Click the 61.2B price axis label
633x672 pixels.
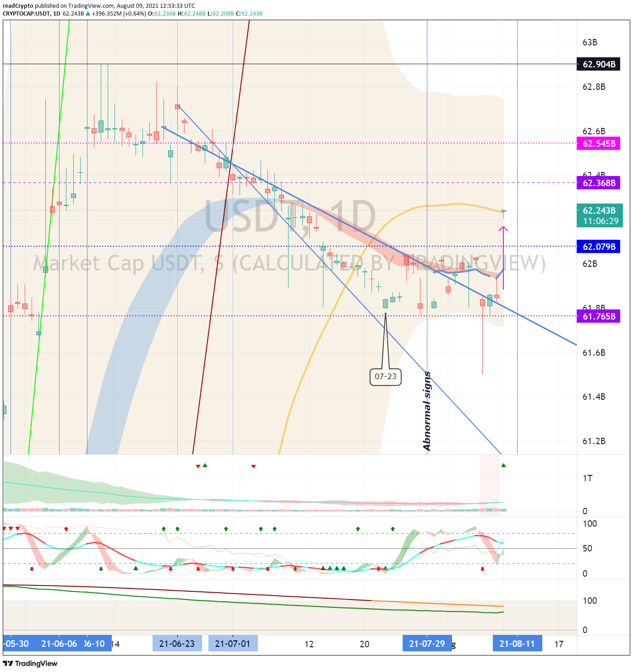(594, 441)
